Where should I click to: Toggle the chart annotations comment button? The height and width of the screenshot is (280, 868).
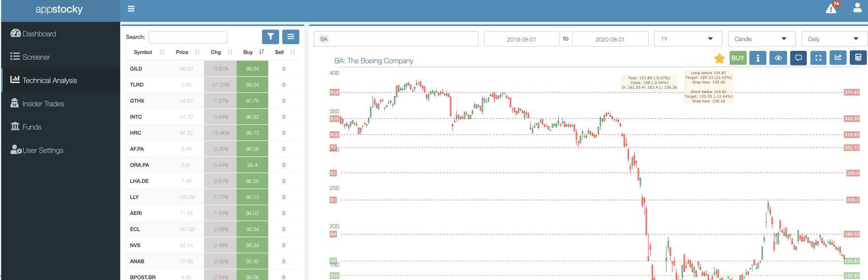pos(798,58)
